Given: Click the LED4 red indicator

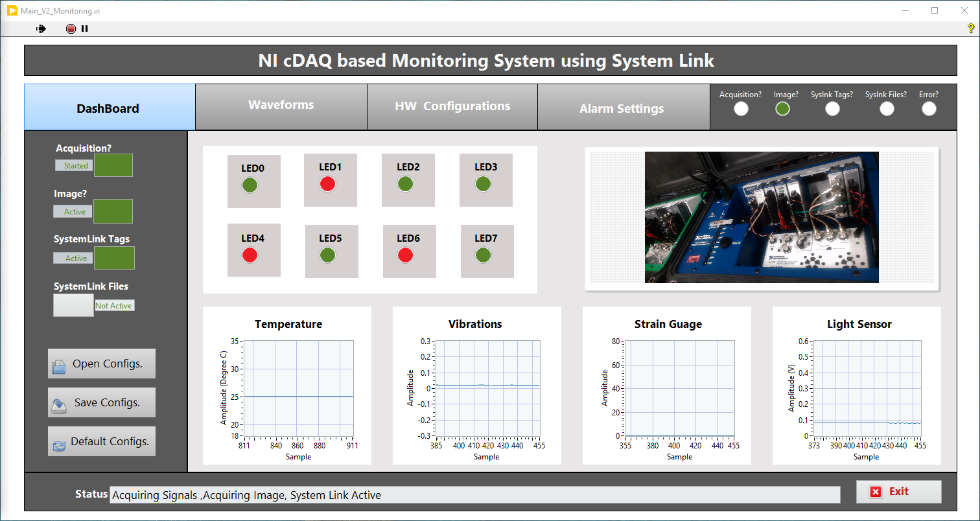Looking at the screenshot, I should tap(250, 255).
